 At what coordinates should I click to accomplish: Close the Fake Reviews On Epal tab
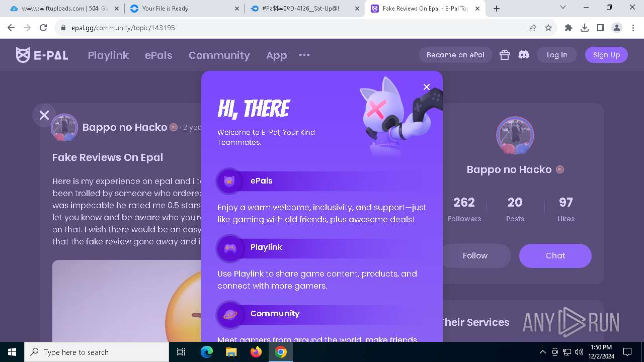(477, 8)
